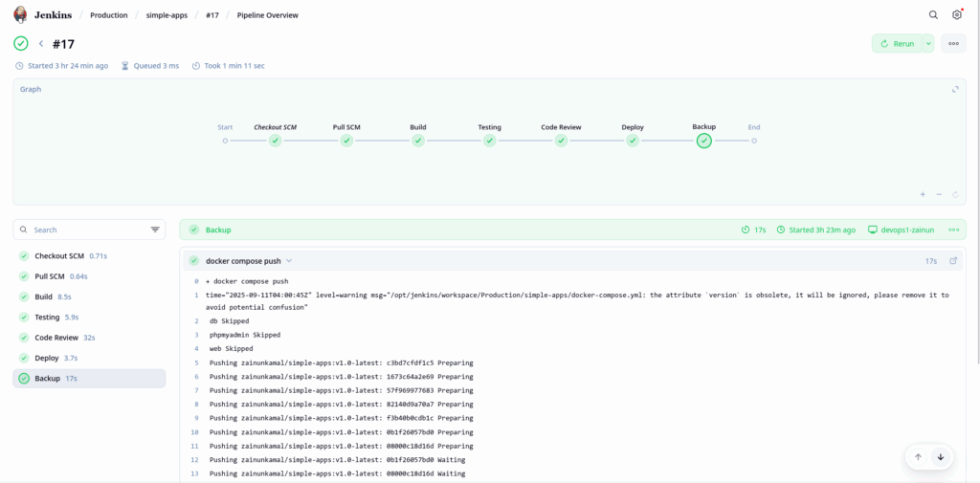
Task: Open the Rerun dropdown arrow
Action: (x=927, y=44)
